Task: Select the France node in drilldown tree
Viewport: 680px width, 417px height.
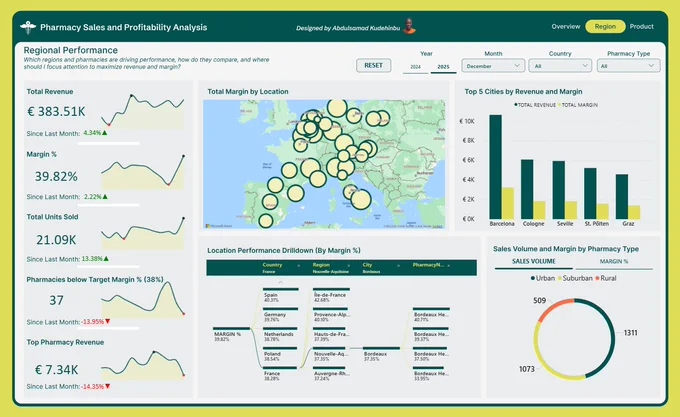Action: [281, 374]
